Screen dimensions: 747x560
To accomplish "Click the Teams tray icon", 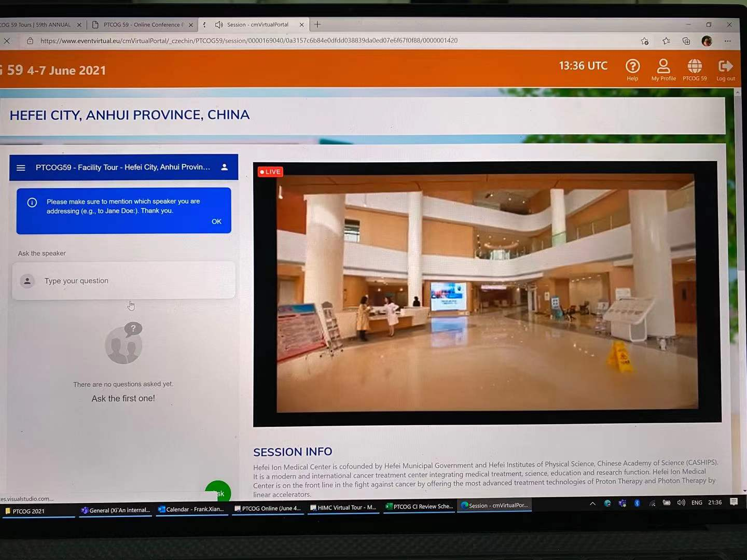I will (x=622, y=503).
